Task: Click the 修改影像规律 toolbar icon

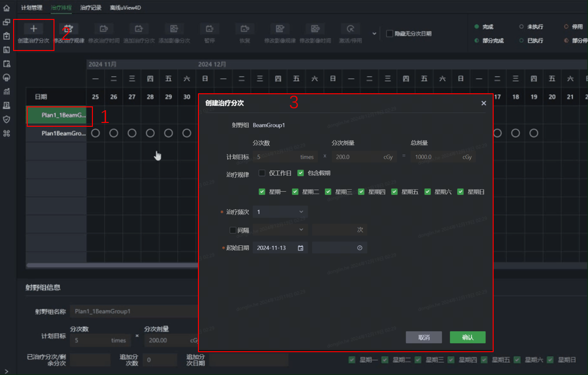Action: tap(280, 29)
